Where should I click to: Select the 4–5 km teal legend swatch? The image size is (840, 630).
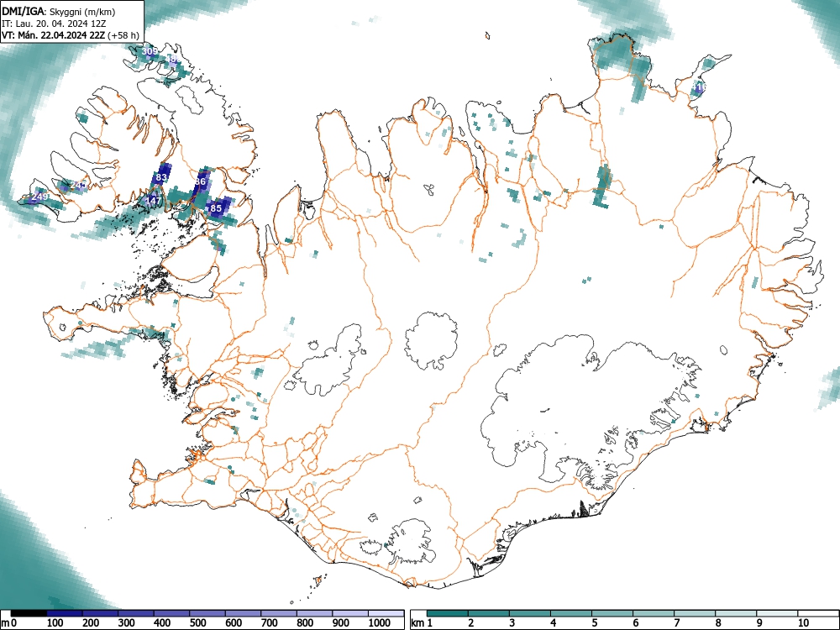571,613
